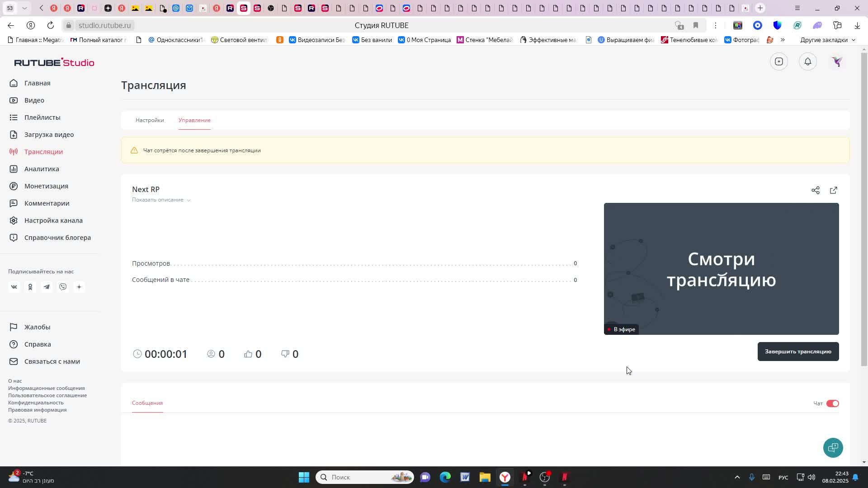Click the Odnoklassniki social icon
This screenshot has width=868, height=488.
coord(30,287)
